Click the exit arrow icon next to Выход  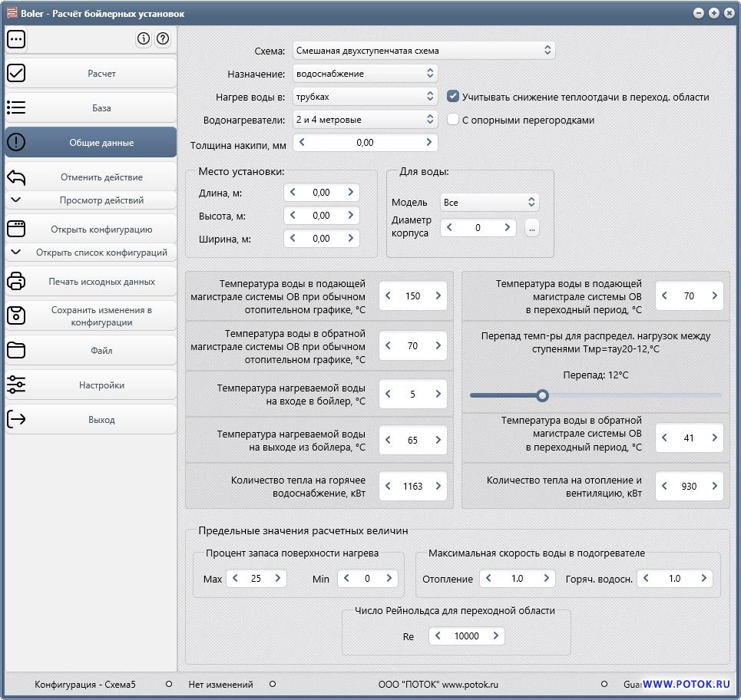click(16, 420)
